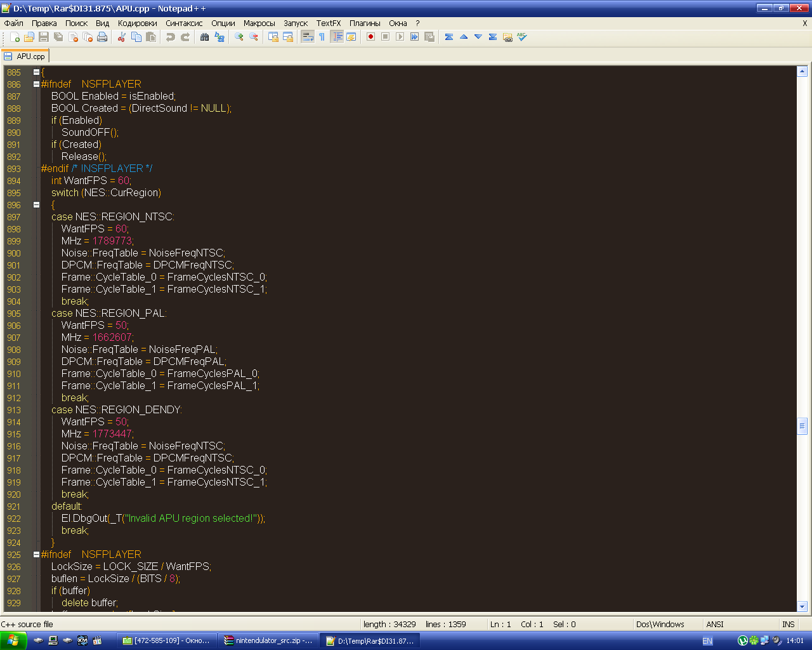
Task: Open a file using the folder icon
Action: click(29, 37)
